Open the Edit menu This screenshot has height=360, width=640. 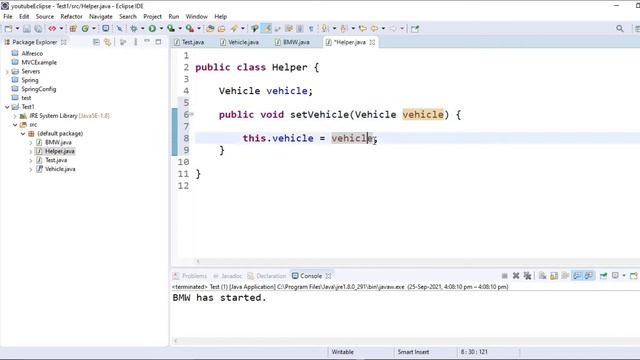coord(24,16)
